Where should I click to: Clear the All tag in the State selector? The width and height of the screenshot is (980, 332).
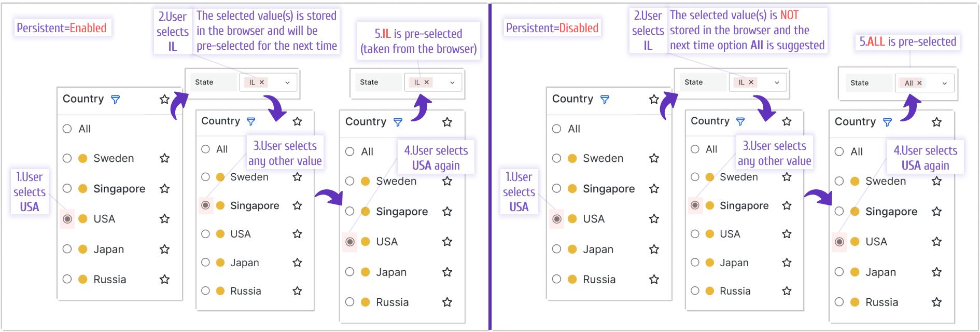click(x=918, y=83)
